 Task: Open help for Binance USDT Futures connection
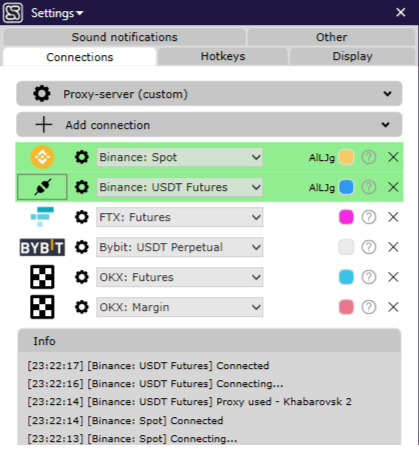[369, 187]
